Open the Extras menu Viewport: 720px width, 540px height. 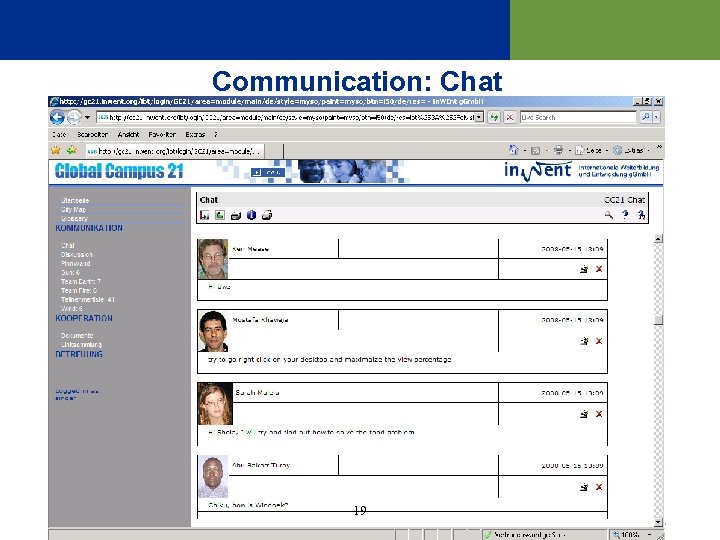coord(195,135)
